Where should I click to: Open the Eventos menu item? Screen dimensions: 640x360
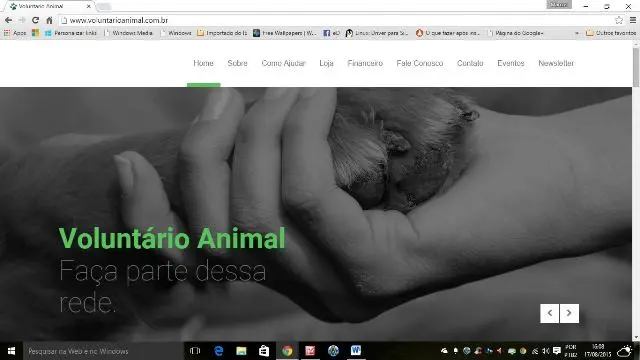click(511, 63)
